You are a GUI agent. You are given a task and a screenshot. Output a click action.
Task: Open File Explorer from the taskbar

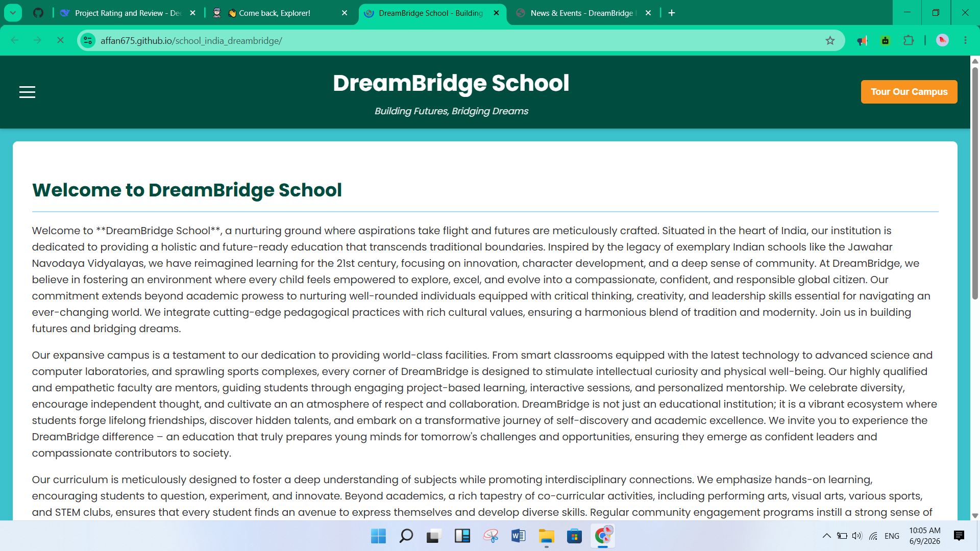point(546,536)
